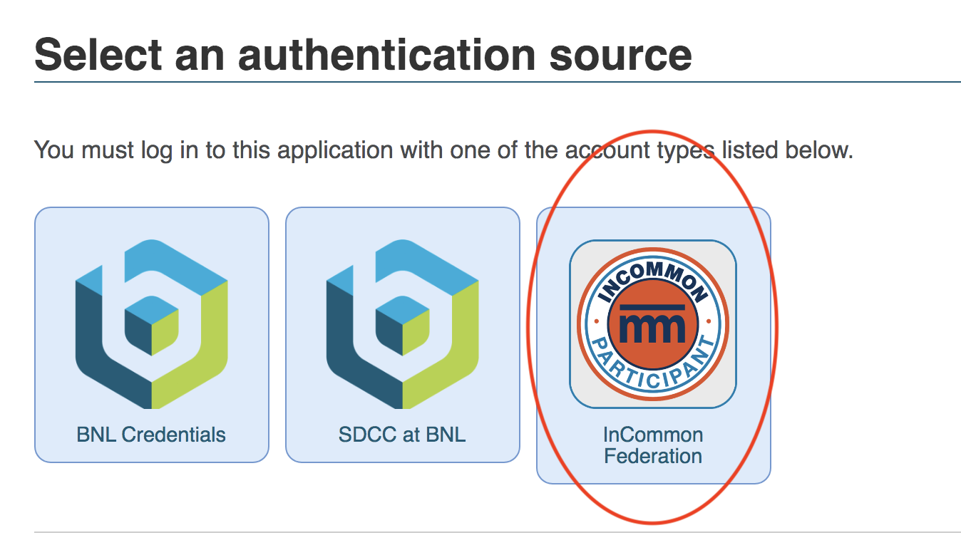
Task: Select the "InCommon Federation" text label
Action: (653, 445)
